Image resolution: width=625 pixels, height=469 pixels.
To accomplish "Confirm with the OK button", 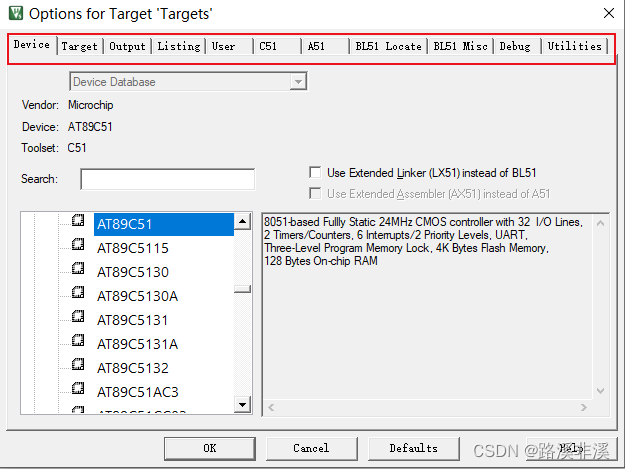I will pyautogui.click(x=210, y=448).
